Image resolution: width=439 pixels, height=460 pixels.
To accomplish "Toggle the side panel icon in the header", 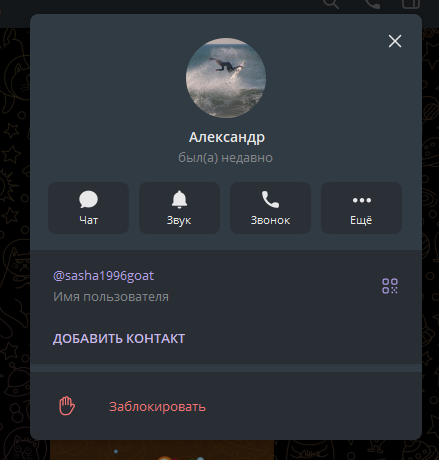I will tap(411, 4).
